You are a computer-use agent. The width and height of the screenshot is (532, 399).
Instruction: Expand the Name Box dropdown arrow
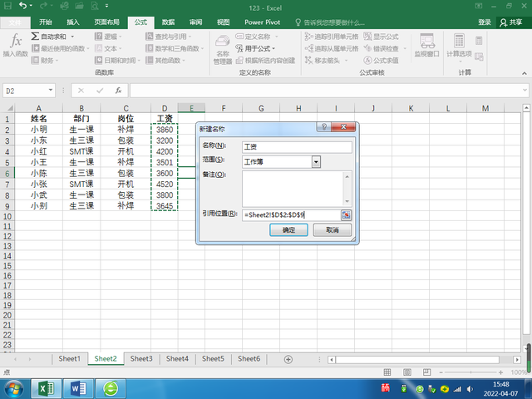(51, 91)
